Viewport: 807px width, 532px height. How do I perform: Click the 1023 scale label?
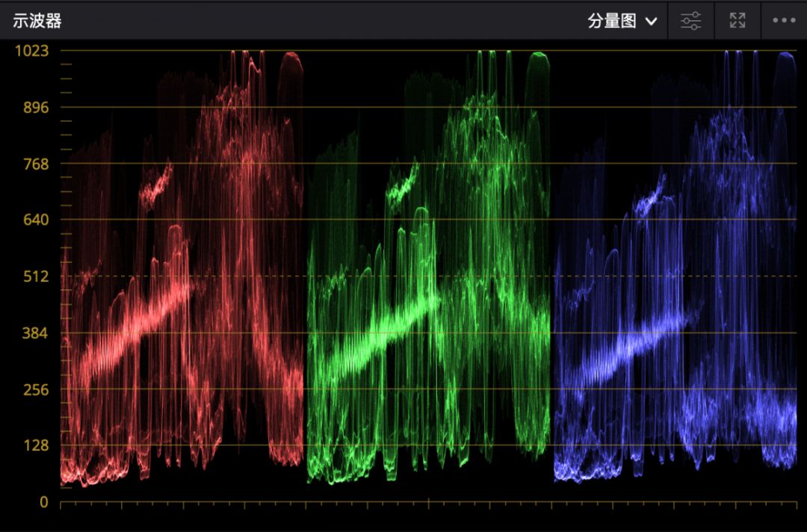(x=32, y=50)
